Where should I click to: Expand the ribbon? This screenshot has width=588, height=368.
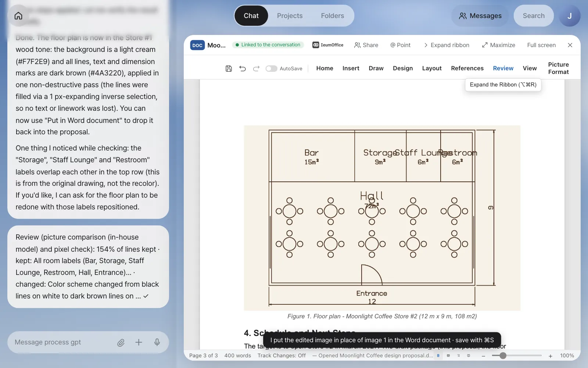(x=447, y=45)
